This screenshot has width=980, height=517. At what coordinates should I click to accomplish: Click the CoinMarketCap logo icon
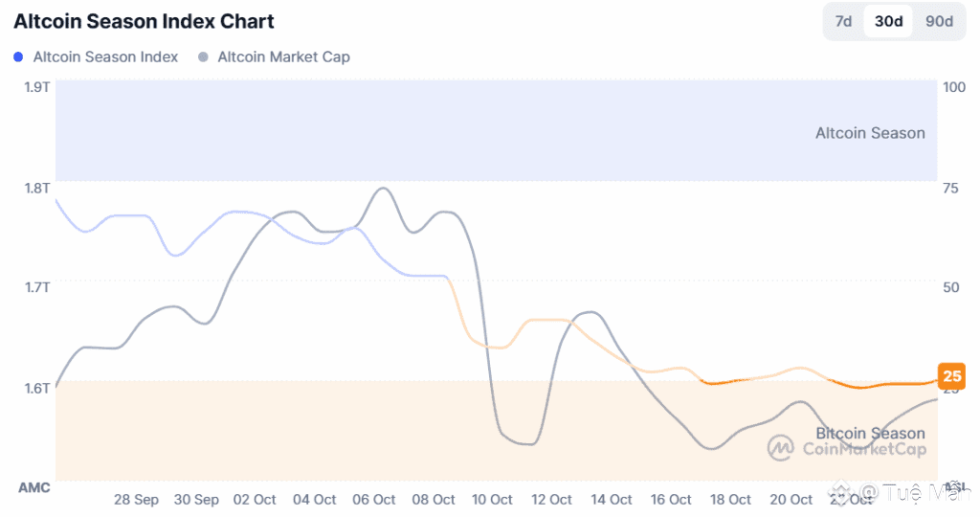click(781, 447)
